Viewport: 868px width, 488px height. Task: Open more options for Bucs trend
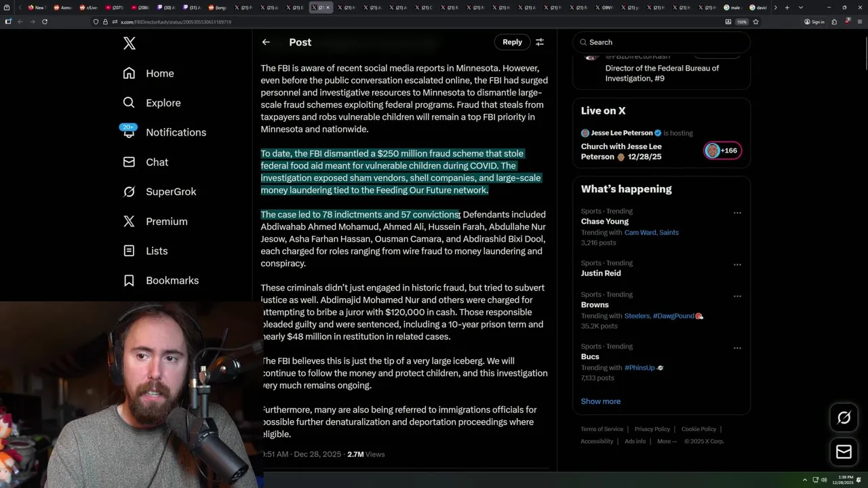point(737,348)
